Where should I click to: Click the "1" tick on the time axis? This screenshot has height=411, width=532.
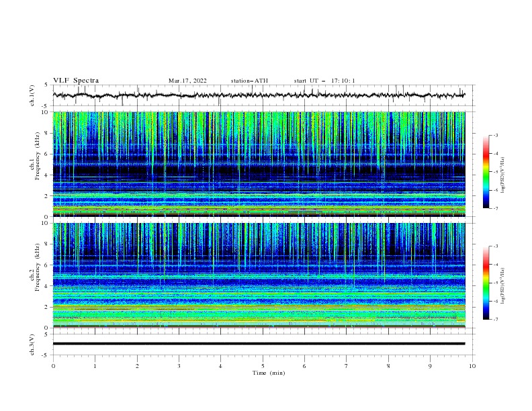tap(95, 366)
